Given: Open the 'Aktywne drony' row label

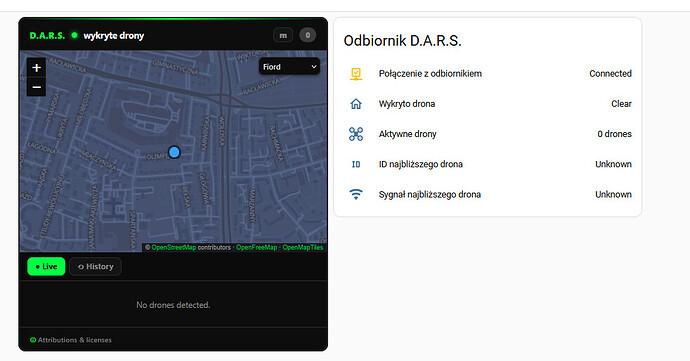Looking at the screenshot, I should click(x=407, y=134).
